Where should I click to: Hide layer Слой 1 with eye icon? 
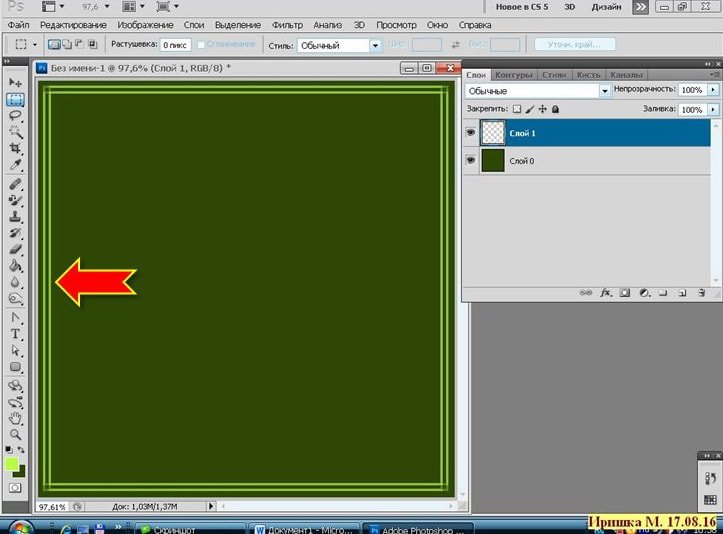(x=470, y=132)
